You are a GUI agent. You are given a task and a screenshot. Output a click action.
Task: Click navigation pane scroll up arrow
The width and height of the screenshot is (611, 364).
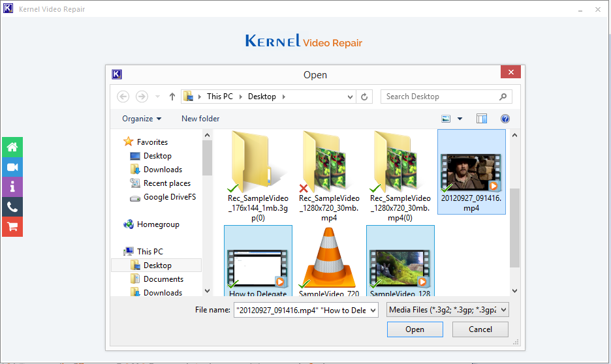pyautogui.click(x=208, y=136)
